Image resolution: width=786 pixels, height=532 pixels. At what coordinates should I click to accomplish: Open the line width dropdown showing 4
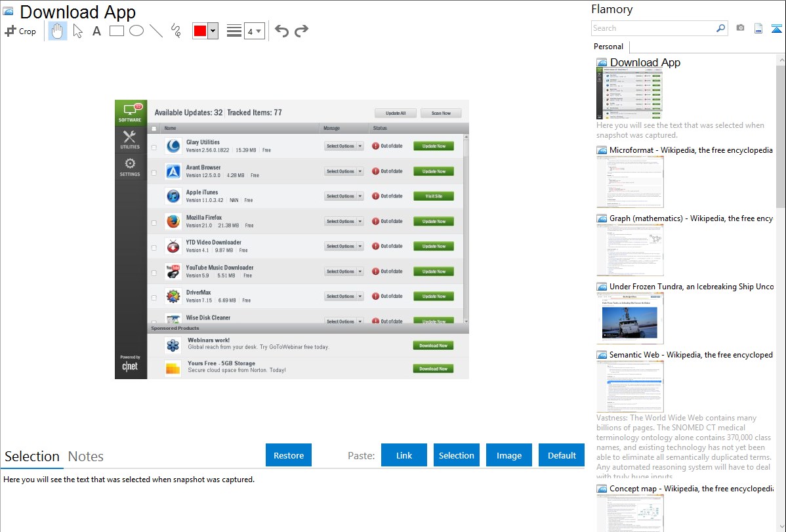(x=254, y=31)
